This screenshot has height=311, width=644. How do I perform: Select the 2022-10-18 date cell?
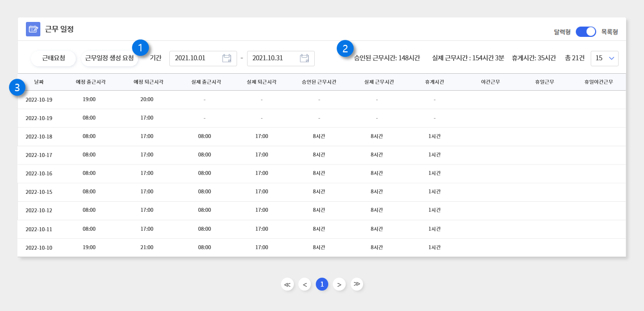pos(39,137)
